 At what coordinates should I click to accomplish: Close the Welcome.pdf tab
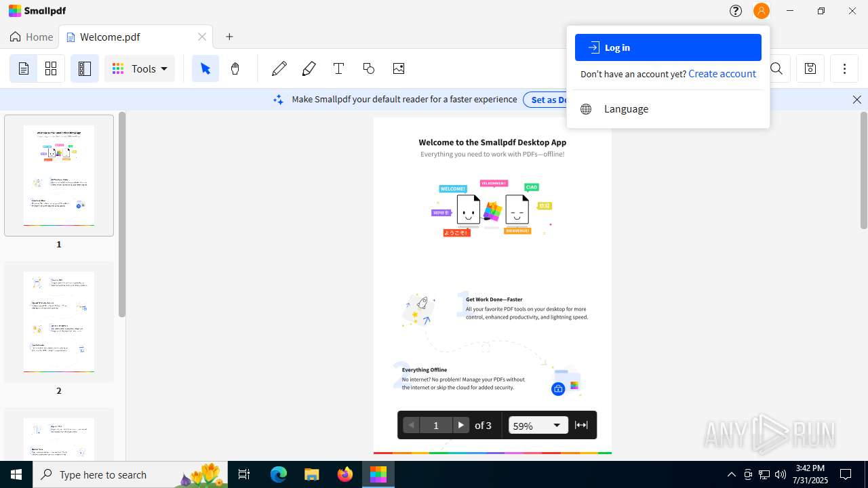202,37
